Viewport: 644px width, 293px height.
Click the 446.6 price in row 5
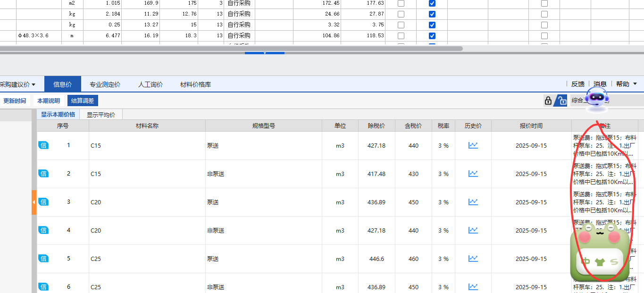coord(376,259)
